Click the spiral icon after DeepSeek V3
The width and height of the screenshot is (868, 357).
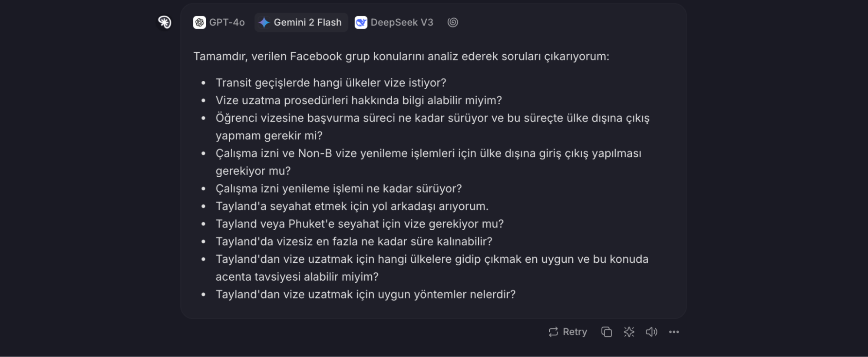click(x=452, y=22)
